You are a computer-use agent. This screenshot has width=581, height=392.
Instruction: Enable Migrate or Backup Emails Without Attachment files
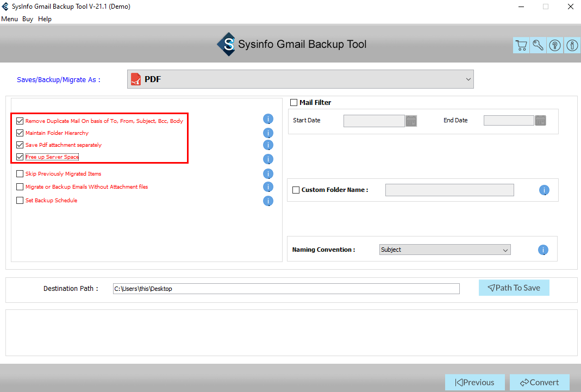tap(20, 186)
